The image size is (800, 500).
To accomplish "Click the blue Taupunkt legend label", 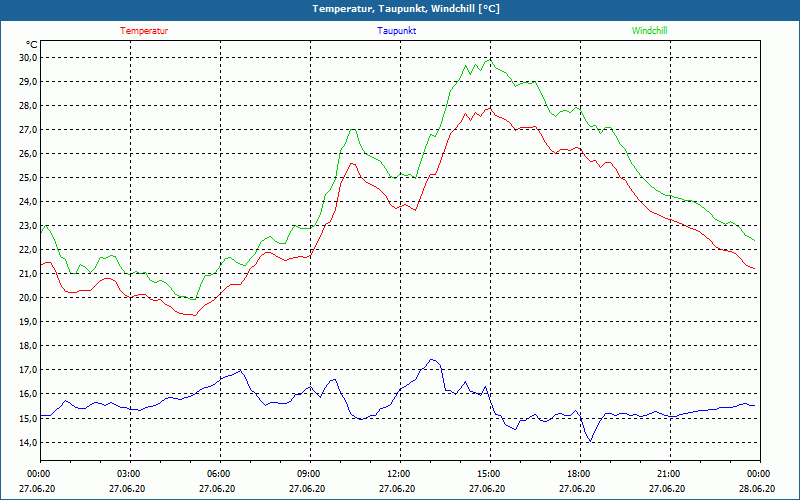I will click(397, 31).
